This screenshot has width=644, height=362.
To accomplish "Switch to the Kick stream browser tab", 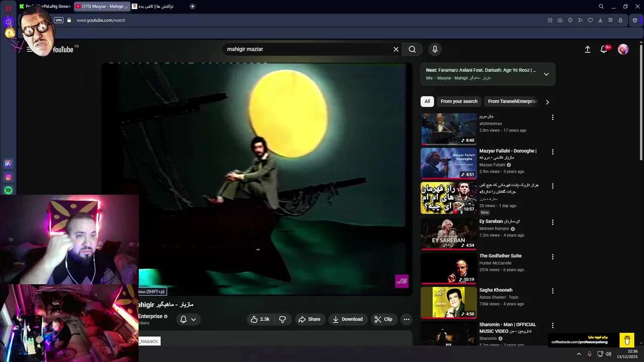I will coord(45,7).
